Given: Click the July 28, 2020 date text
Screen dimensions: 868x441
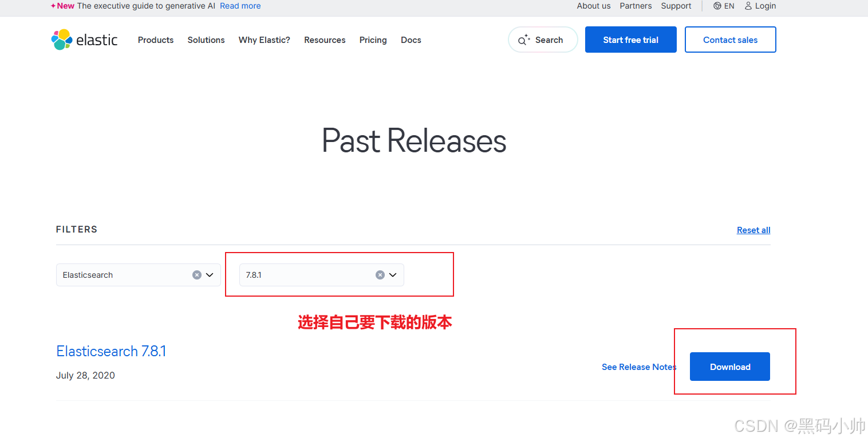Looking at the screenshot, I should tap(85, 376).
